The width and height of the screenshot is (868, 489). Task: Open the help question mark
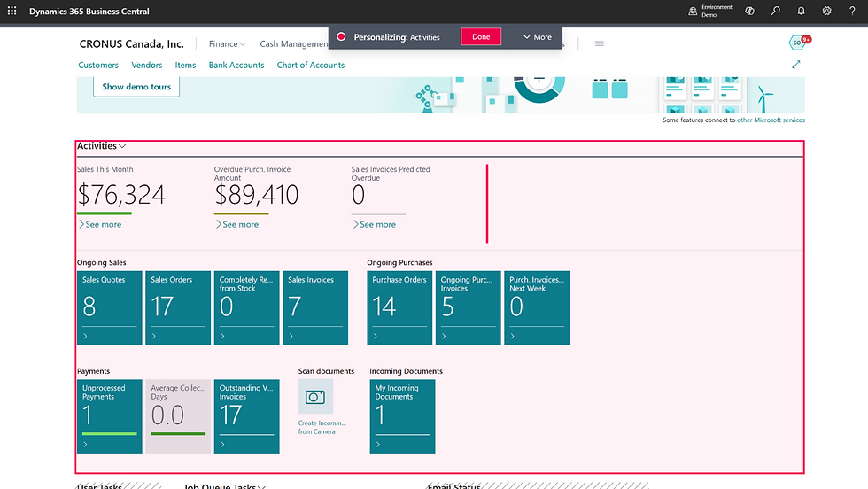click(852, 11)
